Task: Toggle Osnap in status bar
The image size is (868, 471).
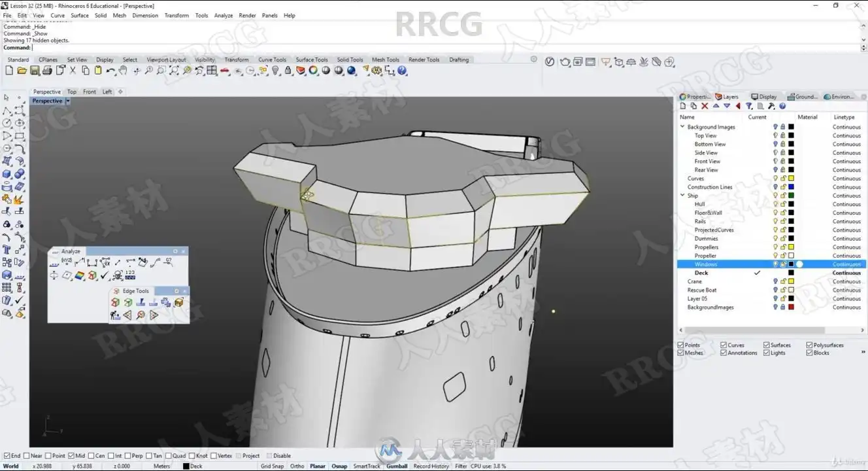Action: pyautogui.click(x=339, y=466)
